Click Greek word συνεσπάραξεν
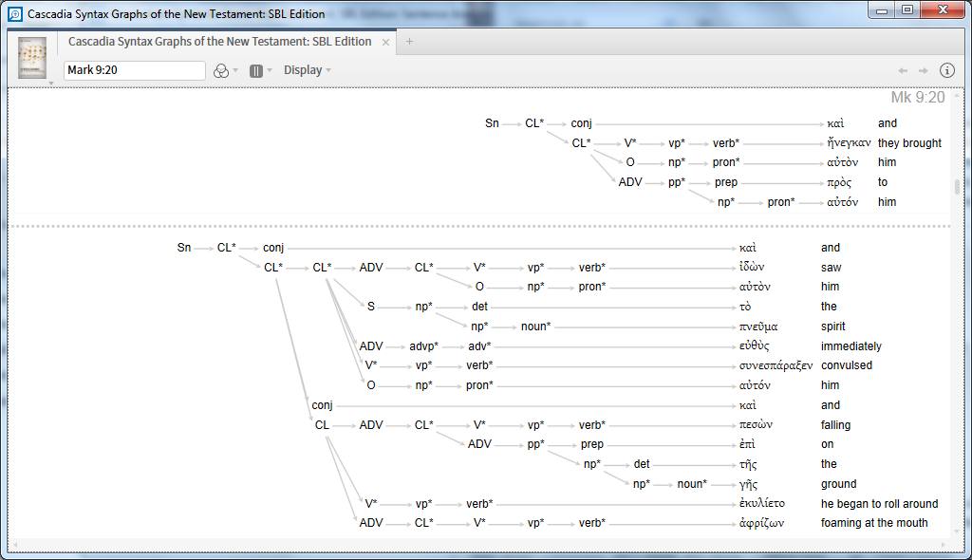Screen dimensions: 972x560 coord(776,365)
